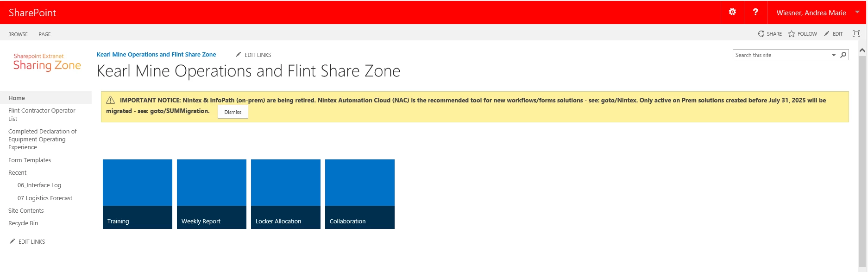Click the Sharepoint Extranet Sharing Zone logo
Image resolution: width=868 pixels, height=272 pixels.
[47, 63]
